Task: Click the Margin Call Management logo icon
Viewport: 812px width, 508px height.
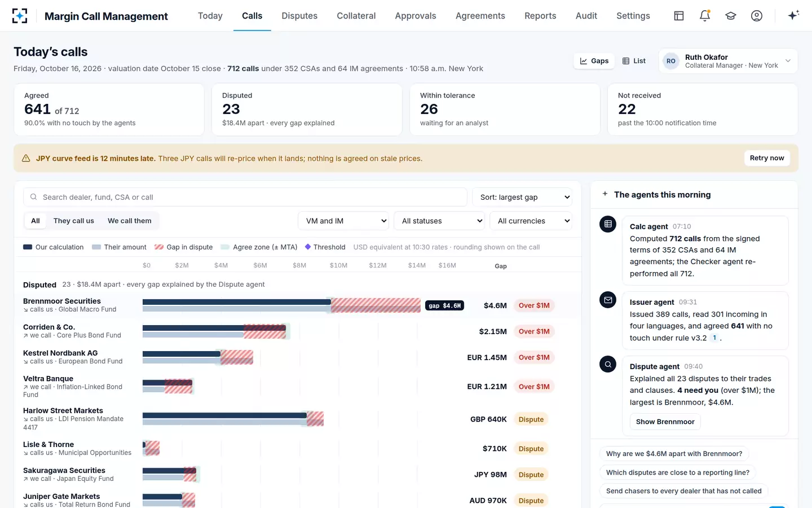Action: coord(20,16)
